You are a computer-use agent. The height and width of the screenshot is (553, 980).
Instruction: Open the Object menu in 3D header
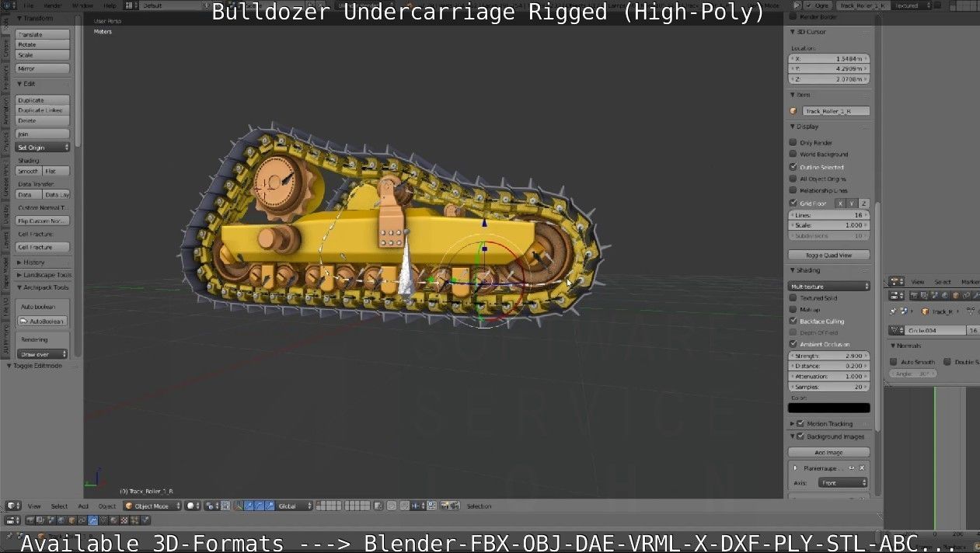(107, 506)
